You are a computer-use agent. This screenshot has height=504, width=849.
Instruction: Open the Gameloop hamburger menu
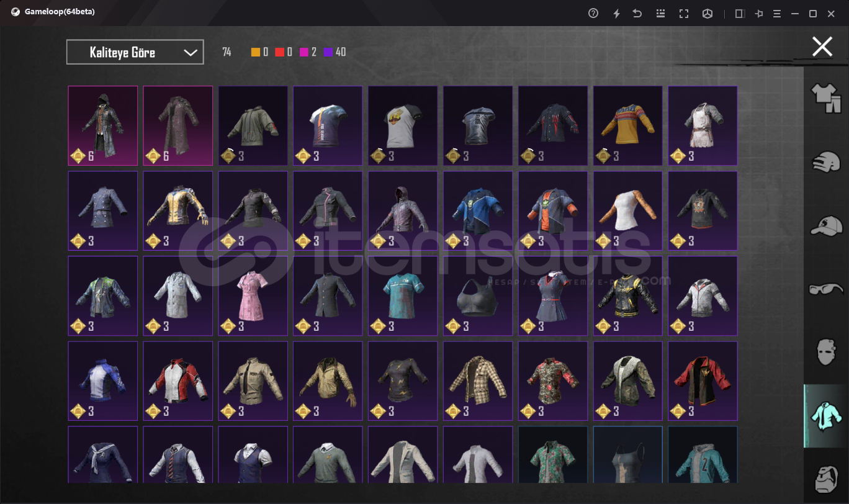tap(776, 13)
